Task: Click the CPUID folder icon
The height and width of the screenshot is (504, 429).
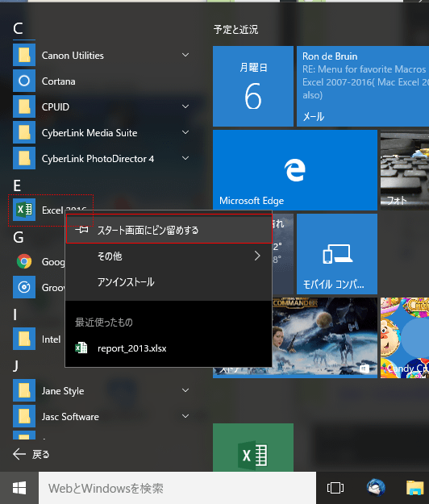Action: click(x=24, y=106)
